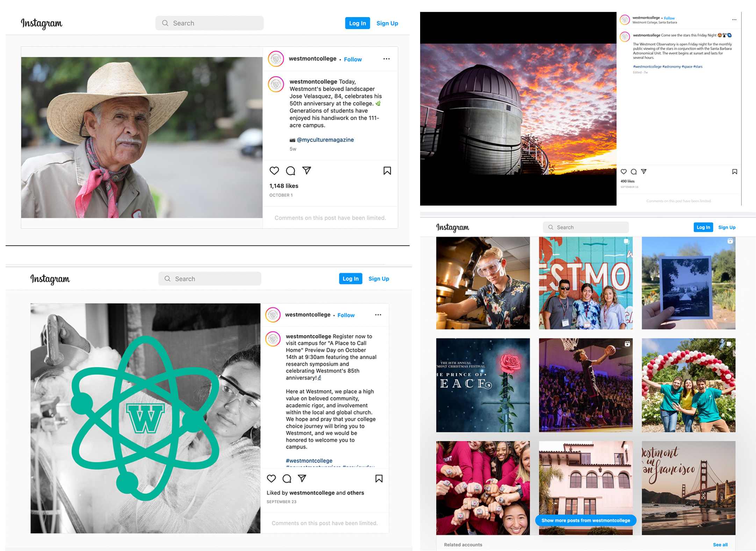The height and width of the screenshot is (551, 756).
Task: Click the observatory sunset photo
Action: pyautogui.click(x=518, y=109)
